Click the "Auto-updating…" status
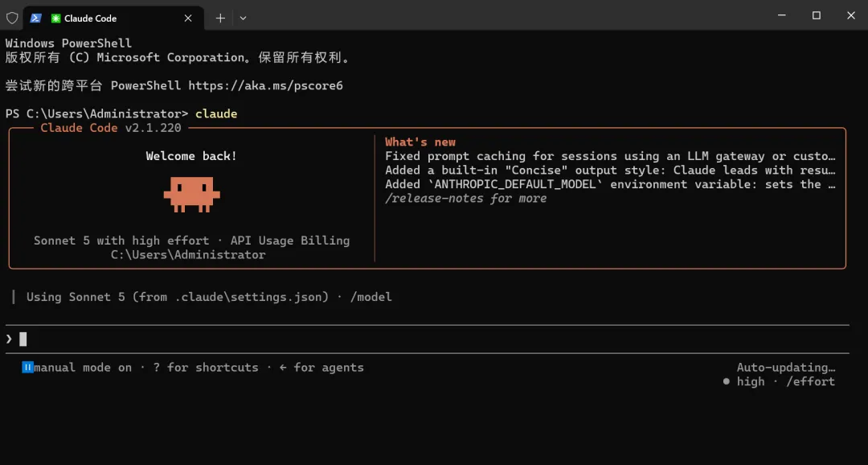Viewport: 868px width, 465px height. click(x=786, y=368)
